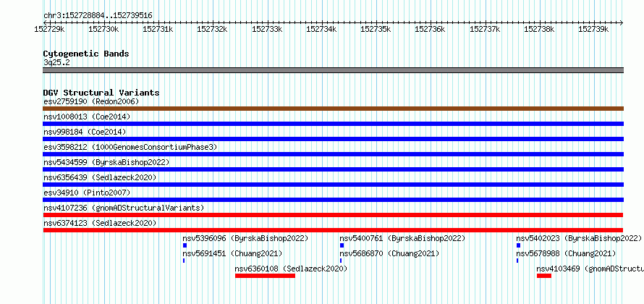Screen dimensions: 644x304
Task: Click the small blue nsv5686870 variant glyph
Action: (341, 261)
